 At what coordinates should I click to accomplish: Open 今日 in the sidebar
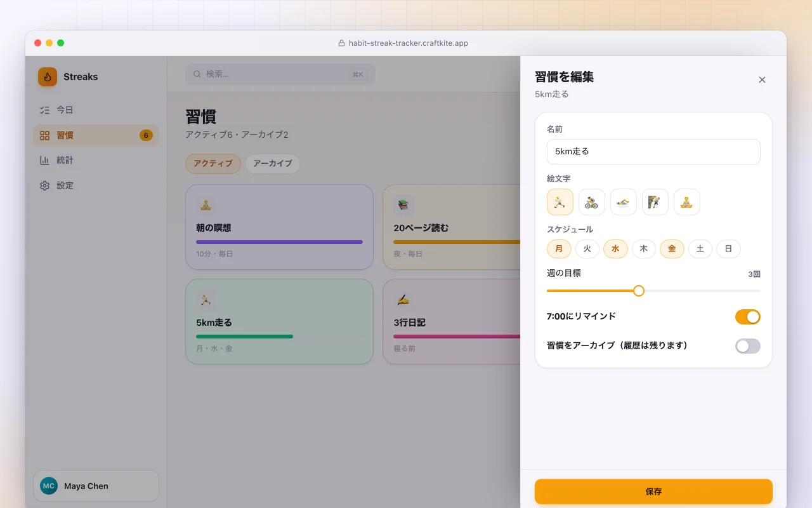pos(96,110)
